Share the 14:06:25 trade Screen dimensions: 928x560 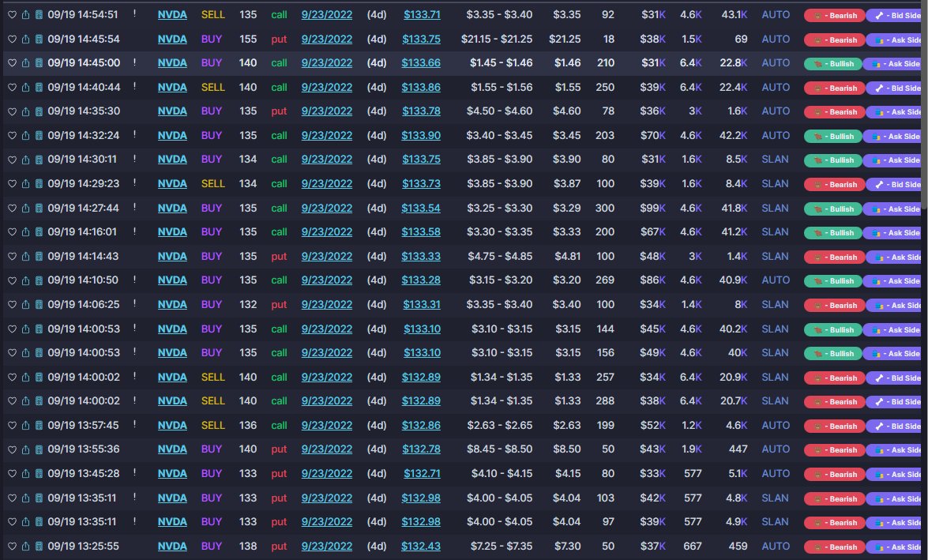pos(25,304)
